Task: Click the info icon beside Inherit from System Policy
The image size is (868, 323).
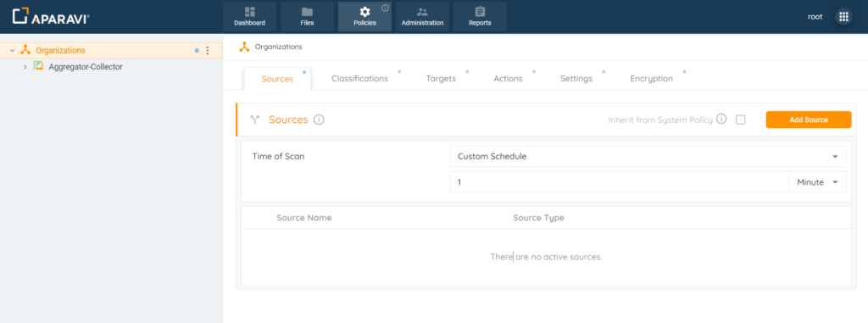Action: [721, 120]
